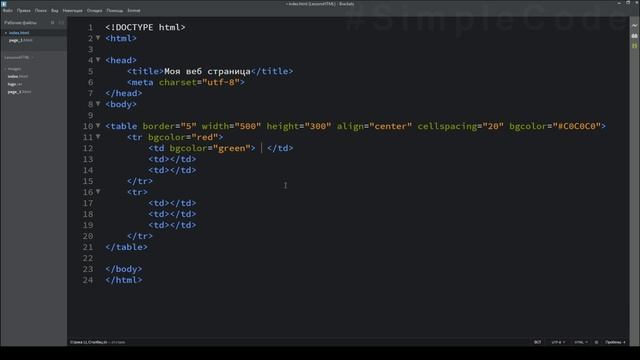The height and width of the screenshot is (360, 640).
Task: Open page_1.html in project tree
Action: [x=19, y=92]
